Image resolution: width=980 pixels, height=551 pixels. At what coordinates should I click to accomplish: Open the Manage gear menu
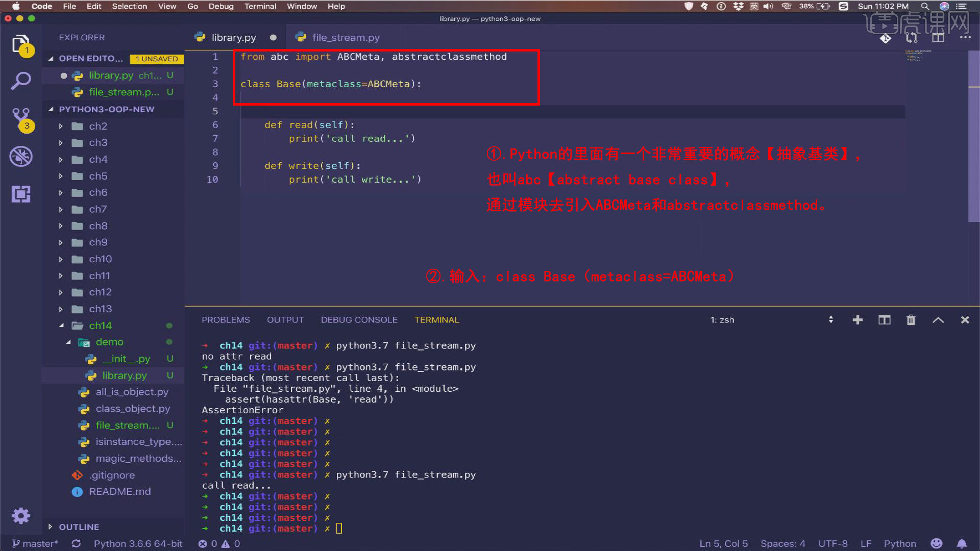[x=21, y=516]
